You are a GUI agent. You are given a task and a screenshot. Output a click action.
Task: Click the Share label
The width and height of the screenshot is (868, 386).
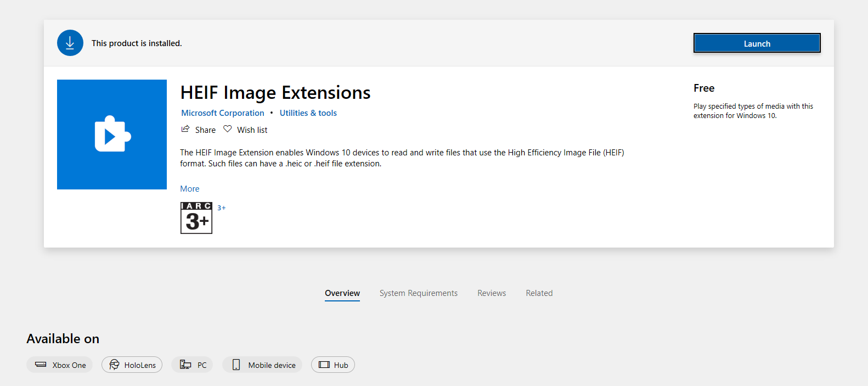click(x=205, y=130)
